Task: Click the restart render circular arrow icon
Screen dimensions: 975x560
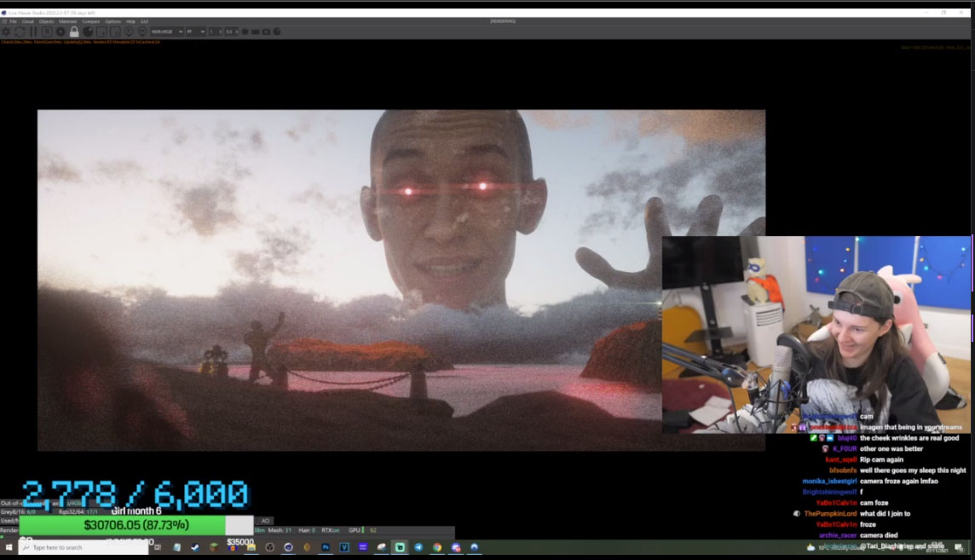Action: click(20, 32)
